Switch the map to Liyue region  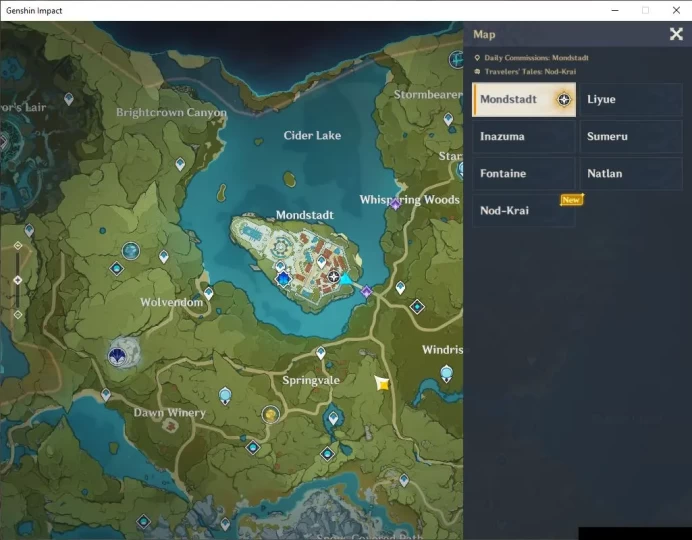point(631,100)
